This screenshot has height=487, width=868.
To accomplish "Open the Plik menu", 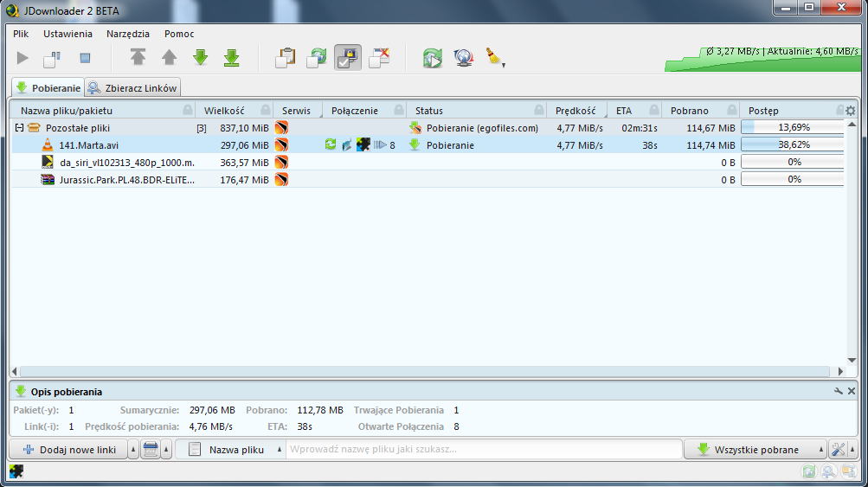I will [21, 34].
